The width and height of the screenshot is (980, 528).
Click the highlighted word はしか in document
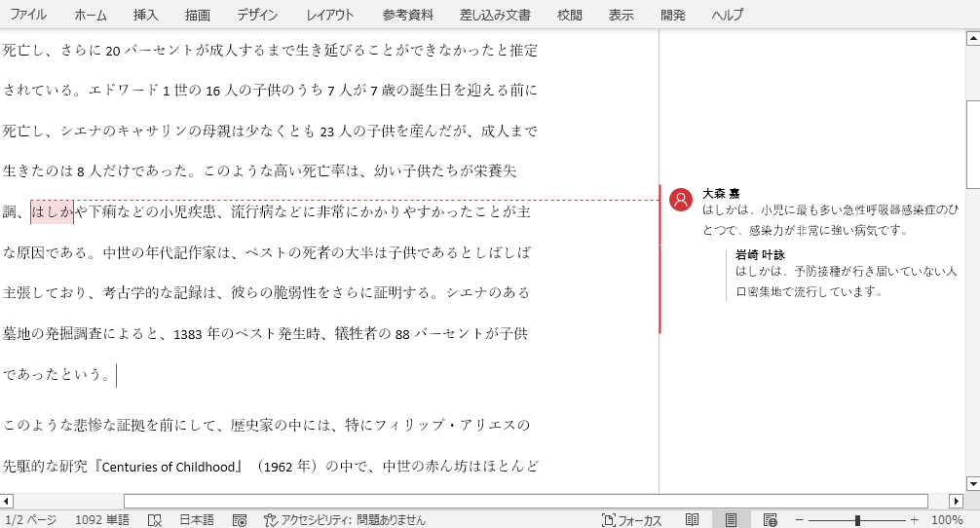52,211
